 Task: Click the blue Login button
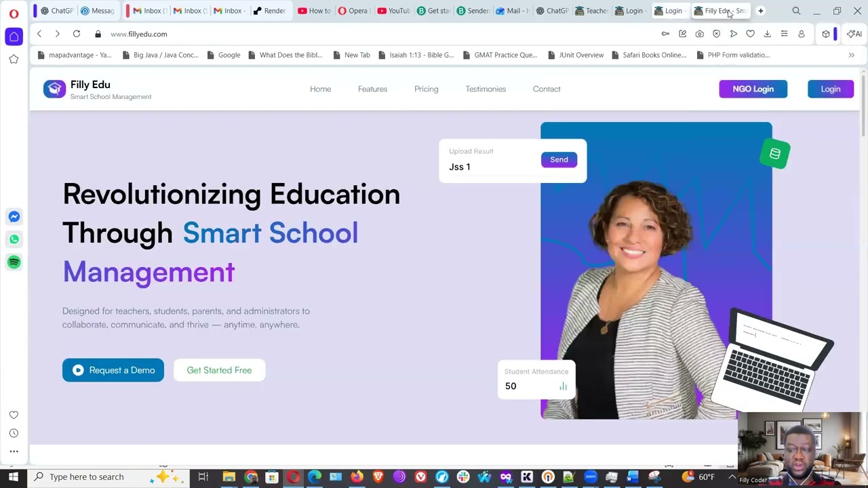[x=831, y=89]
